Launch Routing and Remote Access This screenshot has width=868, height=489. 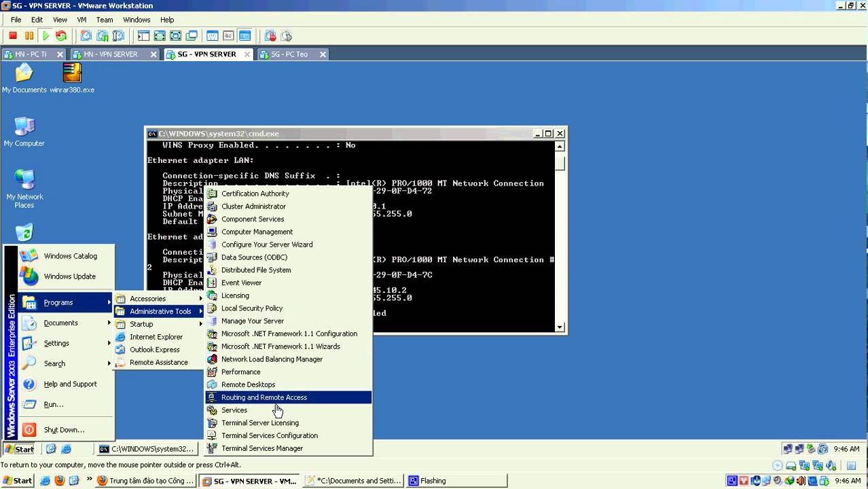[x=289, y=397]
